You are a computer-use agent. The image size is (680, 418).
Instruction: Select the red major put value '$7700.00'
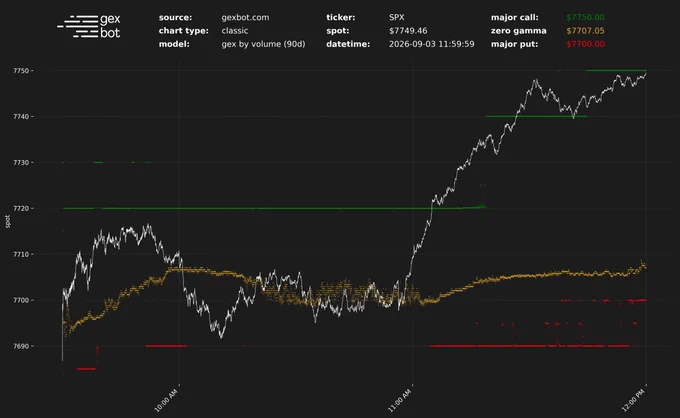coord(585,44)
